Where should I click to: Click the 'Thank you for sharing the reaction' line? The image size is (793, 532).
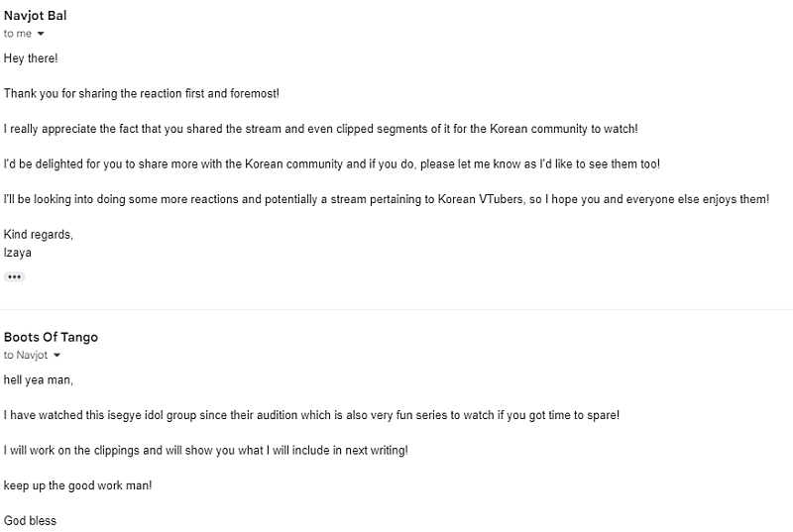pyautogui.click(x=142, y=93)
